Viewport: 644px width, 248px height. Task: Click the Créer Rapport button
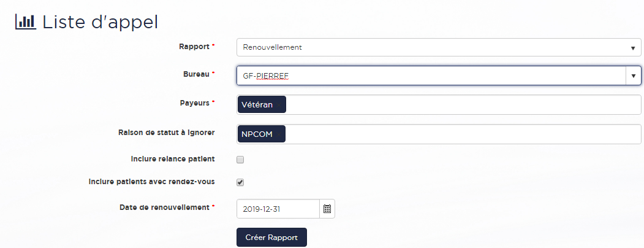pyautogui.click(x=271, y=238)
